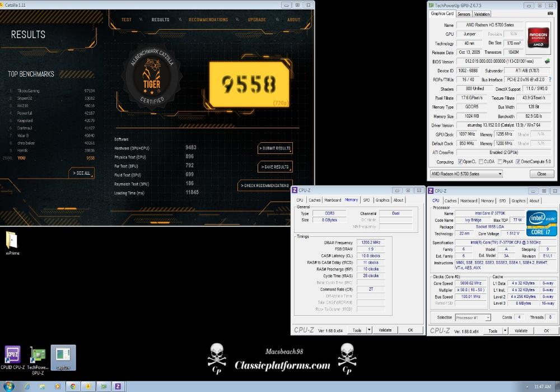The width and height of the screenshot is (560, 392).
Task: Open the ABOUT tab in Catzilla
Action: click(x=293, y=20)
